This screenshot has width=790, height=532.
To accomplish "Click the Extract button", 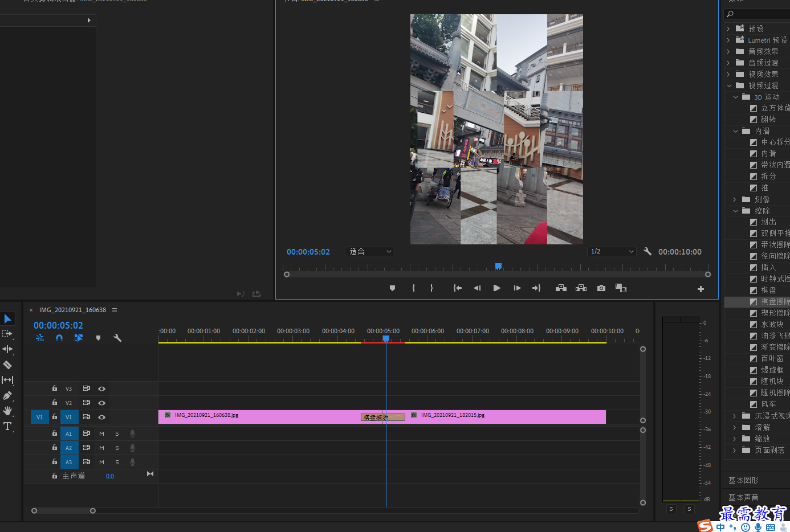I will coord(581,288).
